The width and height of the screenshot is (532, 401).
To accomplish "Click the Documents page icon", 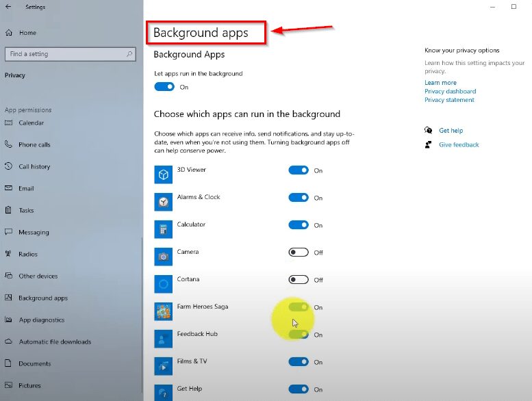I will point(8,363).
